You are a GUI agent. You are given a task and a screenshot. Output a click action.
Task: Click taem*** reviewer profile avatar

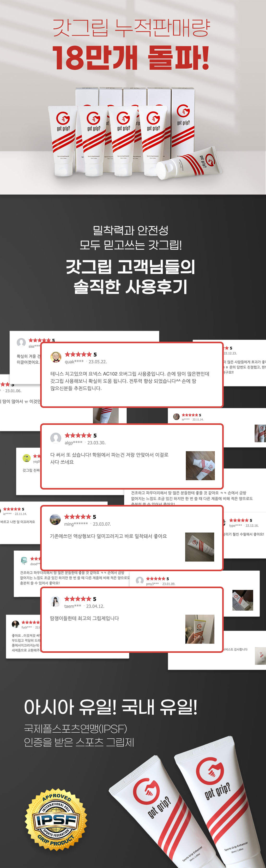pos(55,601)
